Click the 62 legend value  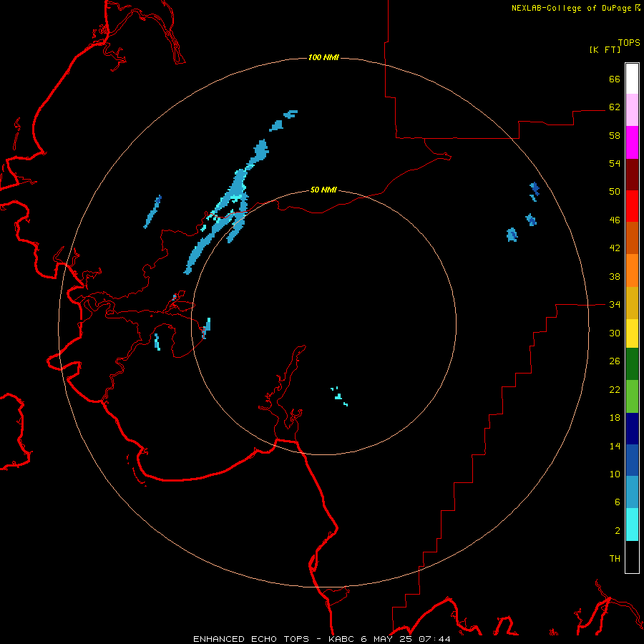tap(615, 107)
